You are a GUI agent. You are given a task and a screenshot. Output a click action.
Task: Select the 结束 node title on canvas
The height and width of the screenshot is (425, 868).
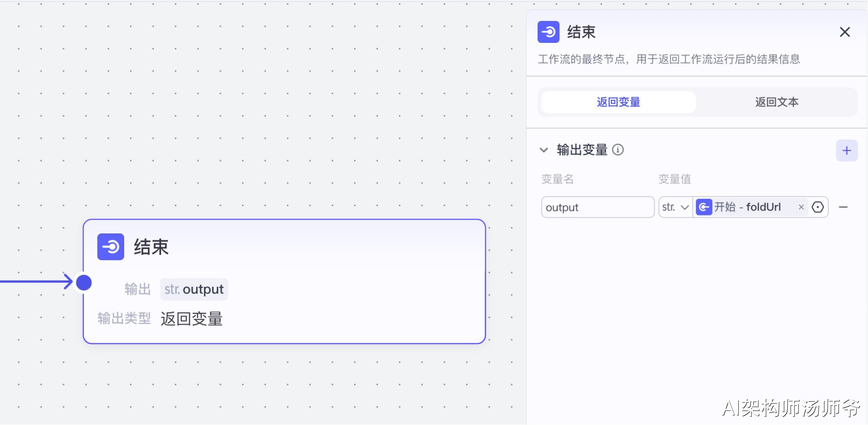(151, 247)
